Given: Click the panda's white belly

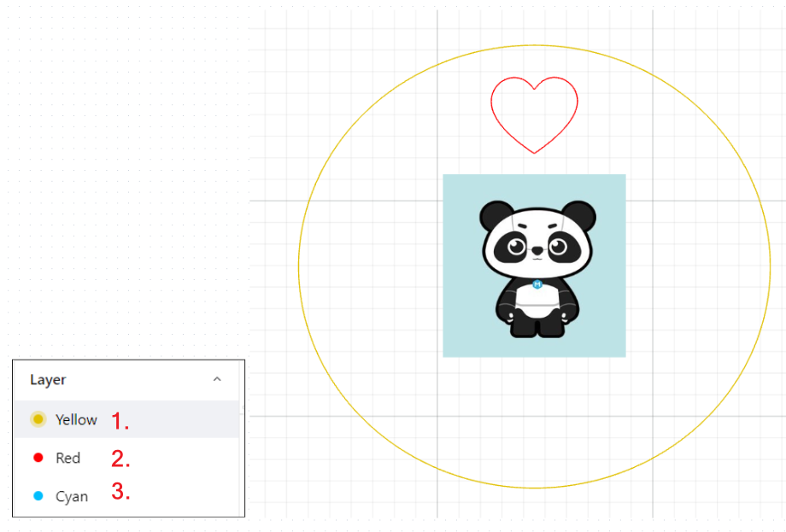Looking at the screenshot, I should [x=538, y=301].
